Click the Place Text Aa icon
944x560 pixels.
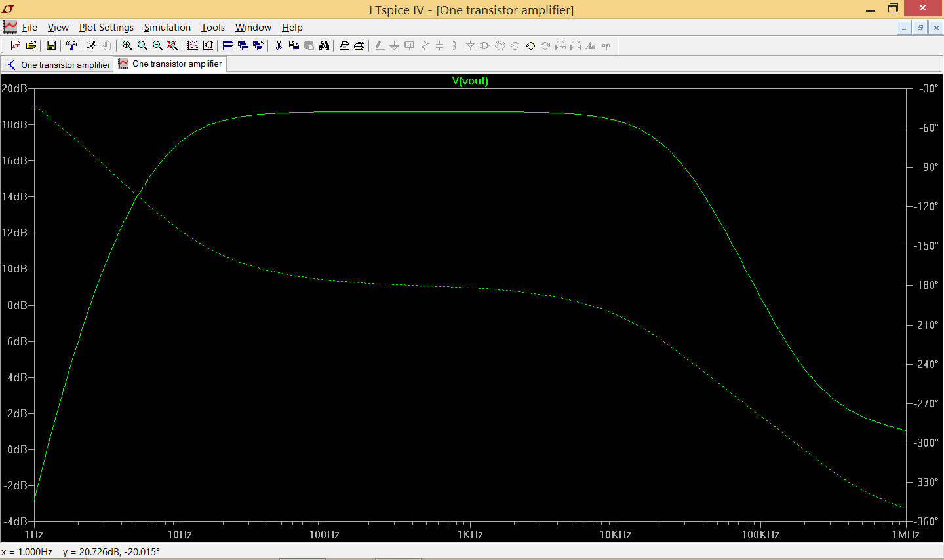click(x=591, y=45)
